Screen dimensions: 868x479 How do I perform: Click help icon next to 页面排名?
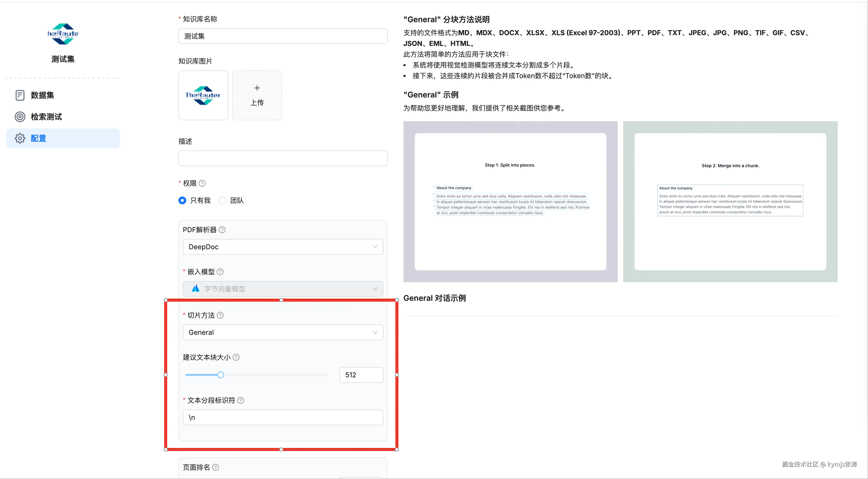[x=216, y=467]
